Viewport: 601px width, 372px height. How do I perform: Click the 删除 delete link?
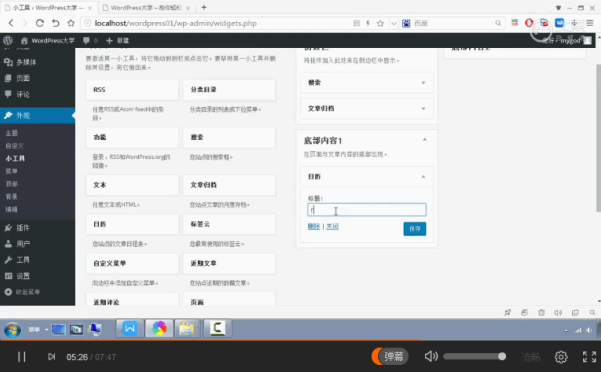point(314,226)
